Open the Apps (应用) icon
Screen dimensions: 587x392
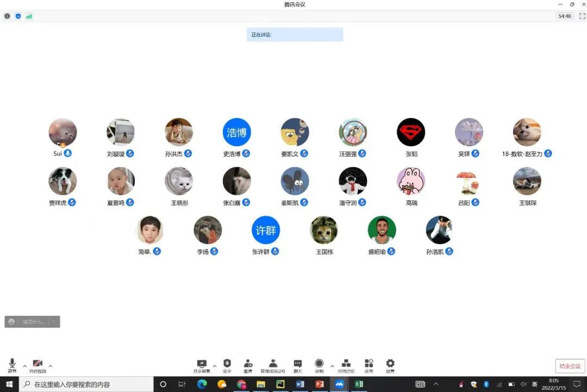pyautogui.click(x=369, y=364)
